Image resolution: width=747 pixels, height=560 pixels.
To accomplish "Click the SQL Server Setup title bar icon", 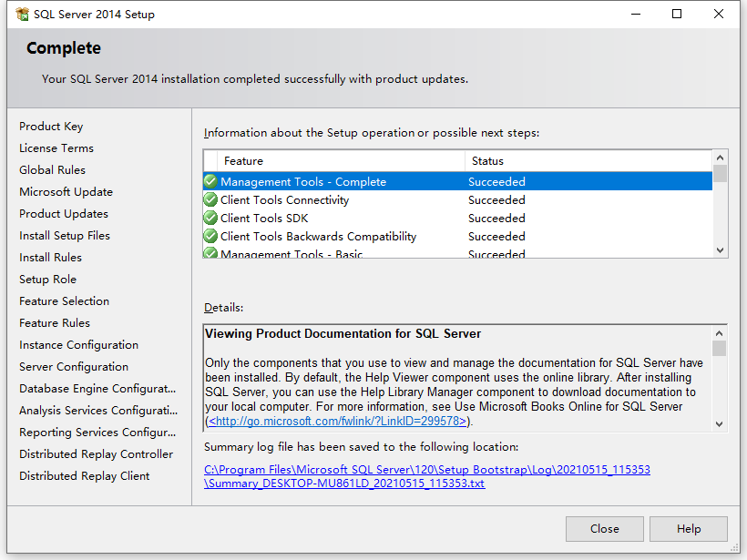I will (22, 15).
